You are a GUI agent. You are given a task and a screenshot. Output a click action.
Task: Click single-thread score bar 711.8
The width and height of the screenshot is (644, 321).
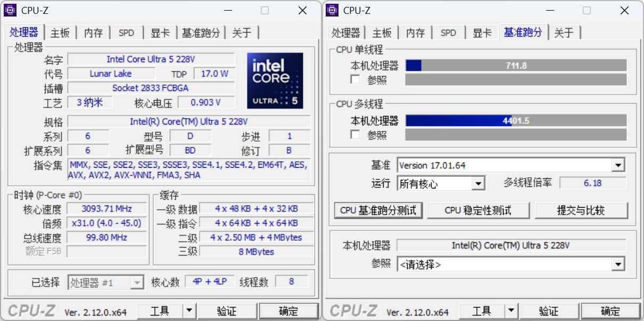(516, 65)
